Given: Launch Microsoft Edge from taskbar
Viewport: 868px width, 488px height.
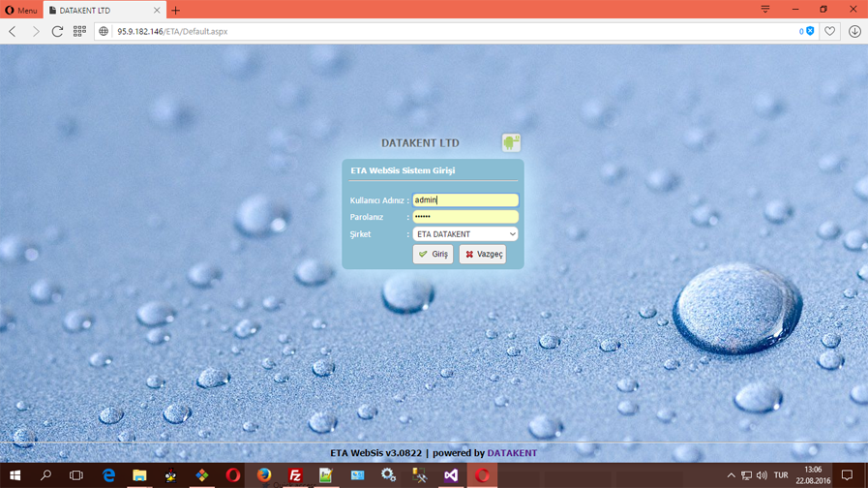Looking at the screenshot, I should (x=108, y=475).
